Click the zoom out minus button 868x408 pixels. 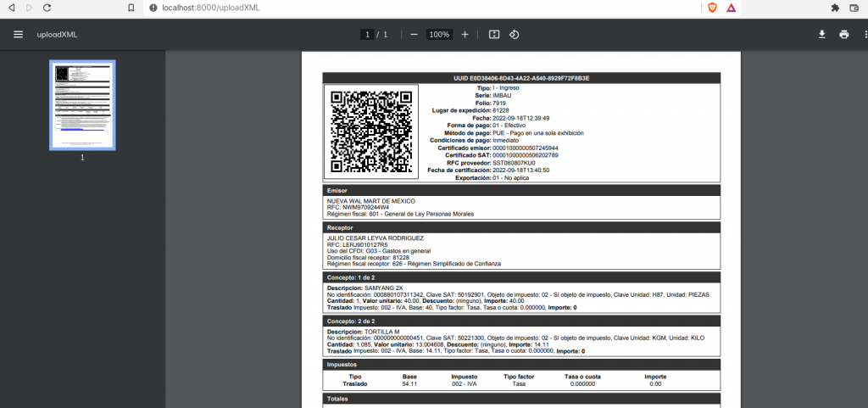click(x=414, y=35)
